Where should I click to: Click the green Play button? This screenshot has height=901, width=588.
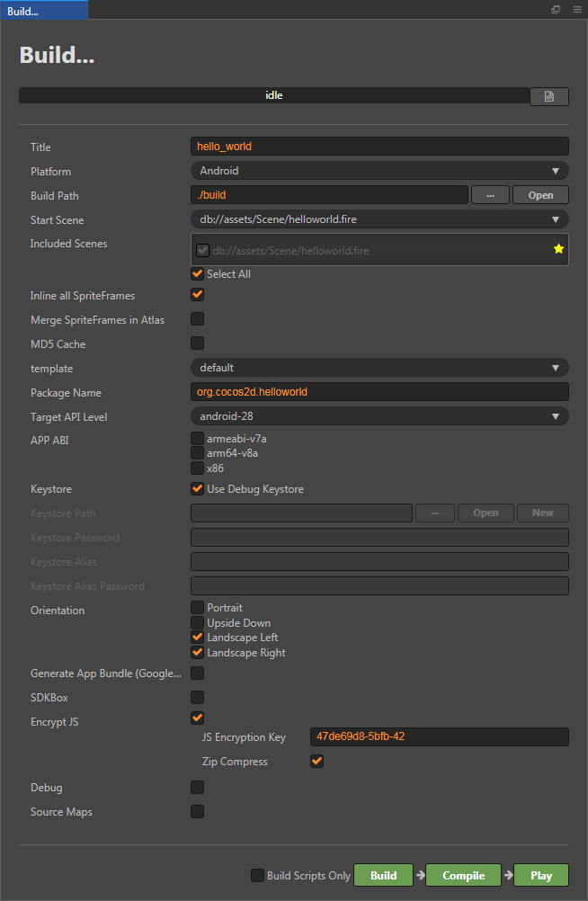tap(541, 875)
